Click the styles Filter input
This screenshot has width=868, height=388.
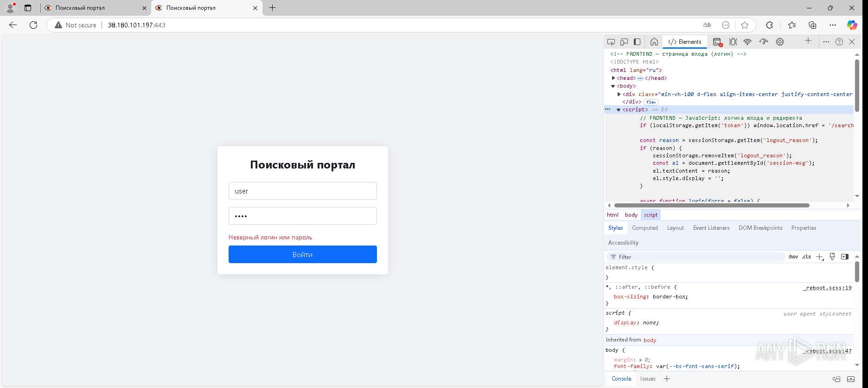coord(696,257)
